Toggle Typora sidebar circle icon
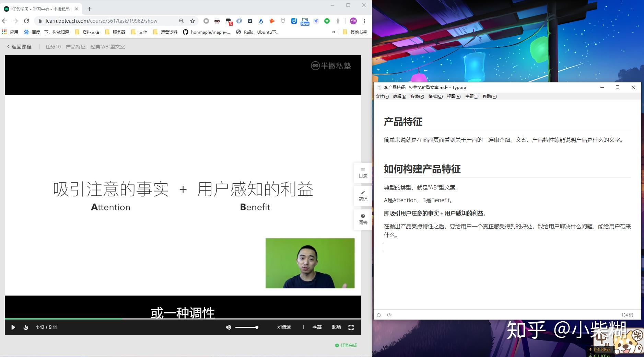Viewport: 644px width, 357px height. tap(379, 315)
